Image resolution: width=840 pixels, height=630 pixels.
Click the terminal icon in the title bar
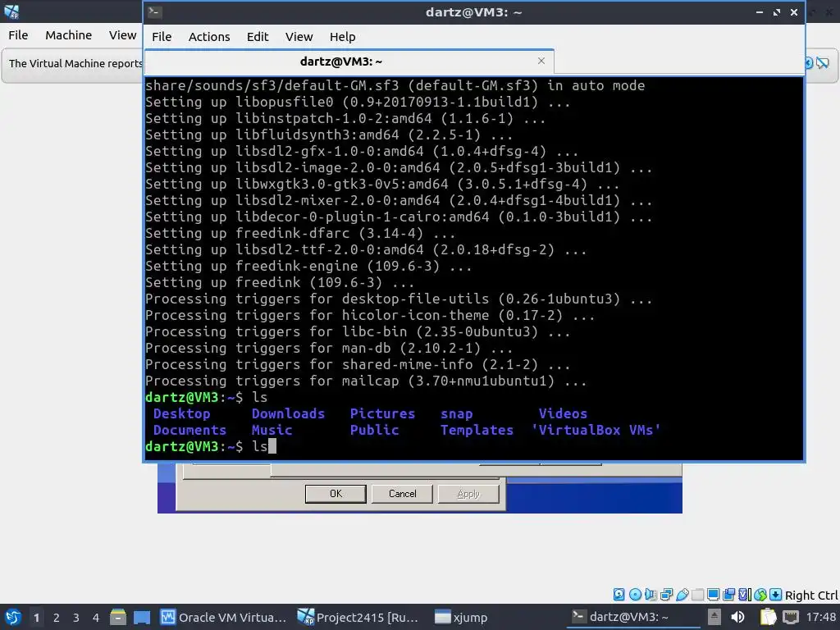click(x=155, y=11)
